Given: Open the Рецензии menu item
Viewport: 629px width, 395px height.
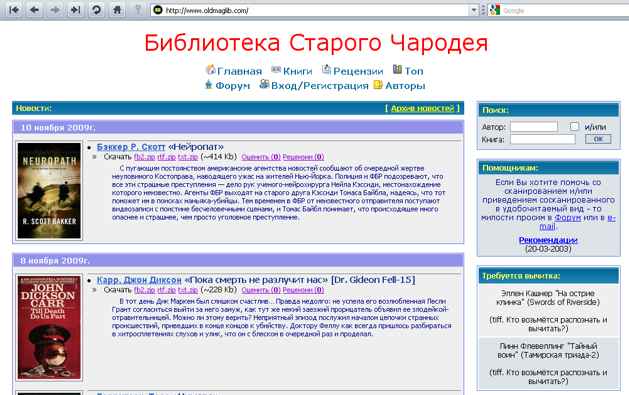Looking at the screenshot, I should point(358,71).
